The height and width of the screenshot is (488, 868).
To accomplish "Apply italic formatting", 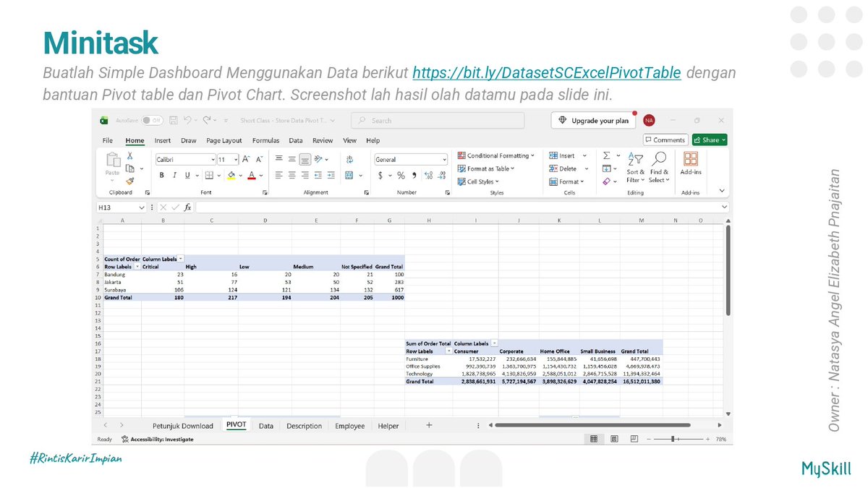I will coord(174,175).
